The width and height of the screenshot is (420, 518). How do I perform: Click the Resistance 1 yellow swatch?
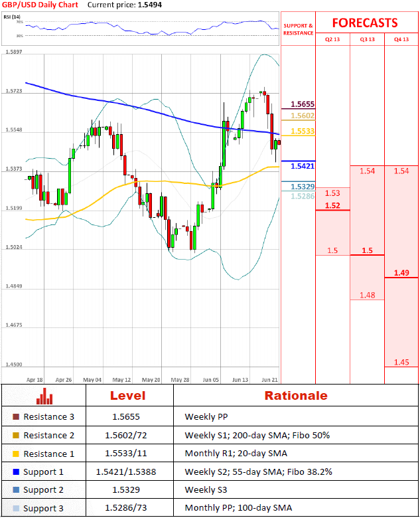[16, 454]
